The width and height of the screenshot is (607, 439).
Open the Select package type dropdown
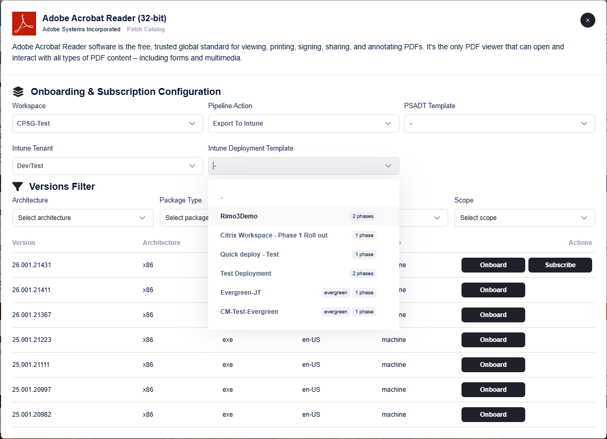184,218
